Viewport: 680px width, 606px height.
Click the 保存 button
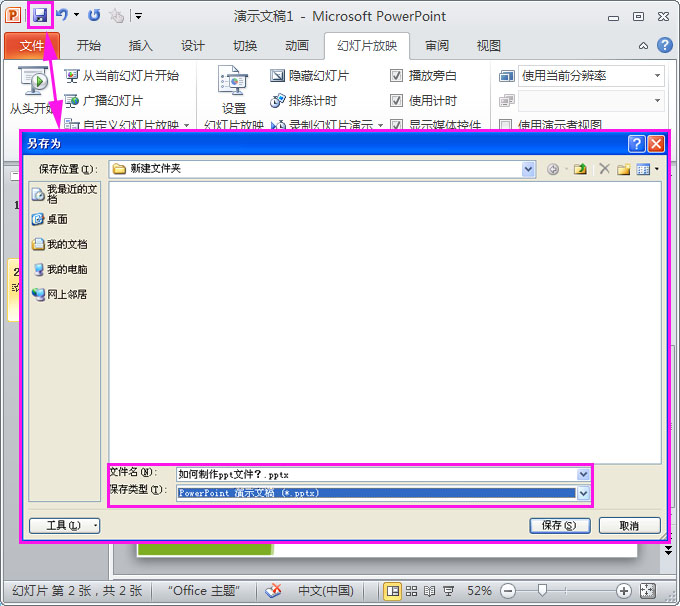(559, 526)
